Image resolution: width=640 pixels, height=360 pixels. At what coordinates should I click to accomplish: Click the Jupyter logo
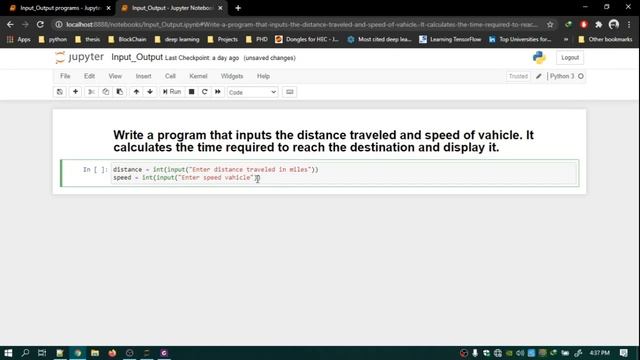80,58
